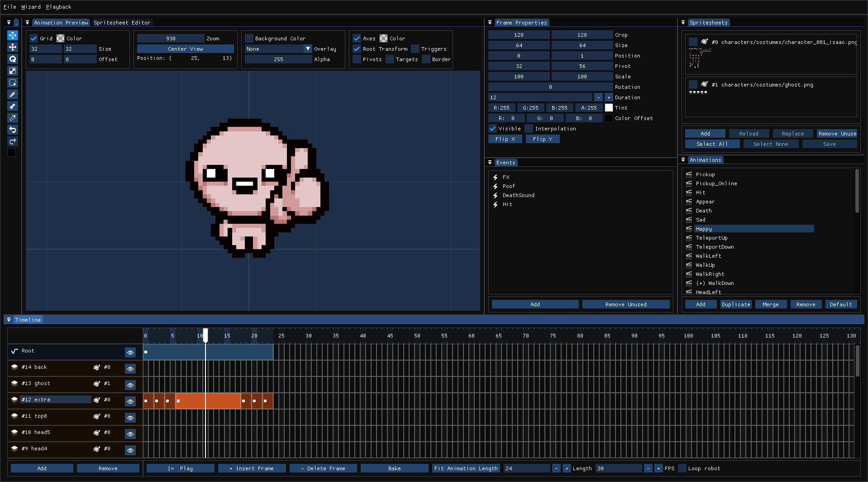Increase Duration with the plus stepper
868x482 pixels.
click(609, 97)
